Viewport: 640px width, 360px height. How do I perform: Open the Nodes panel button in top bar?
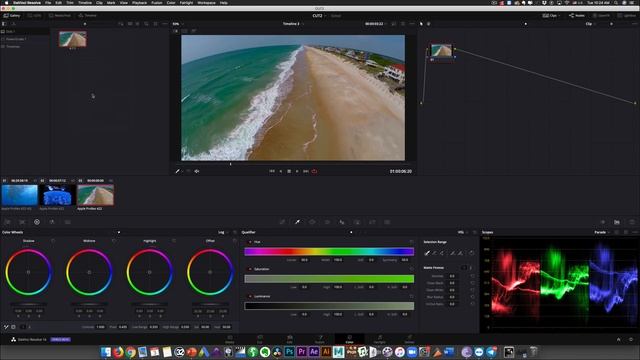[577, 16]
